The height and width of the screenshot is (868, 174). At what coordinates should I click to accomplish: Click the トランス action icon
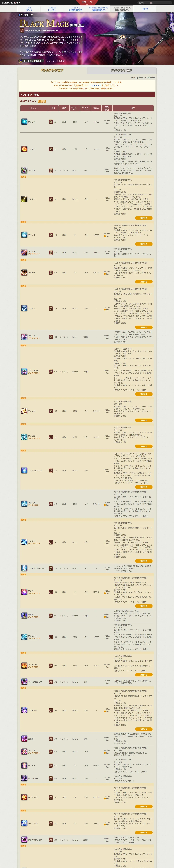pyautogui.click(x=24, y=171)
